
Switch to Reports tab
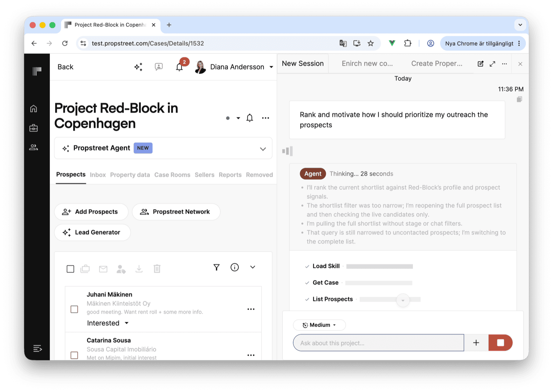click(x=230, y=175)
